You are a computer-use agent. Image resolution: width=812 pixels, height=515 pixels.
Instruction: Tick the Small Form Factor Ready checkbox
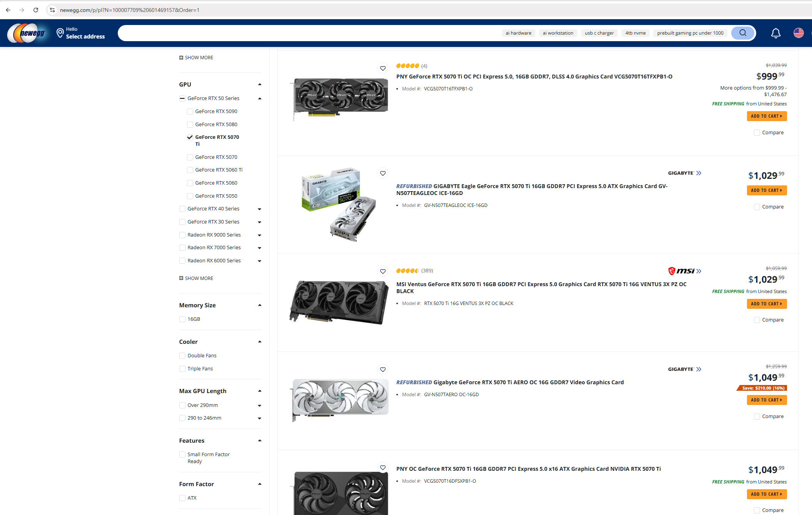pos(182,455)
